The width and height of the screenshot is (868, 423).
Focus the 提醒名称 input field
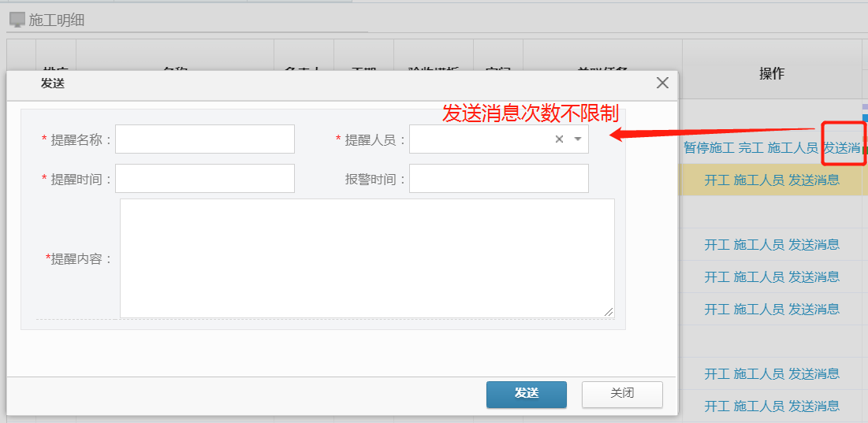(204, 139)
